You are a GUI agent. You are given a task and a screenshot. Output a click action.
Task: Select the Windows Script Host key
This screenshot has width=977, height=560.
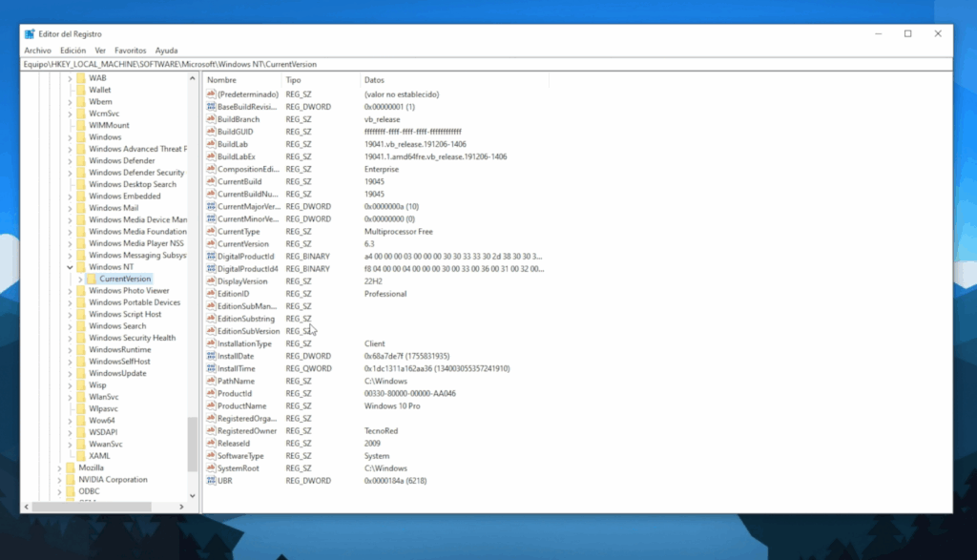click(125, 314)
